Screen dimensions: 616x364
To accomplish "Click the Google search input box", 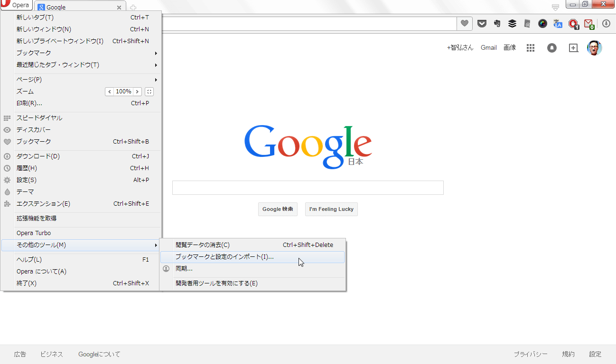I will tap(308, 188).
